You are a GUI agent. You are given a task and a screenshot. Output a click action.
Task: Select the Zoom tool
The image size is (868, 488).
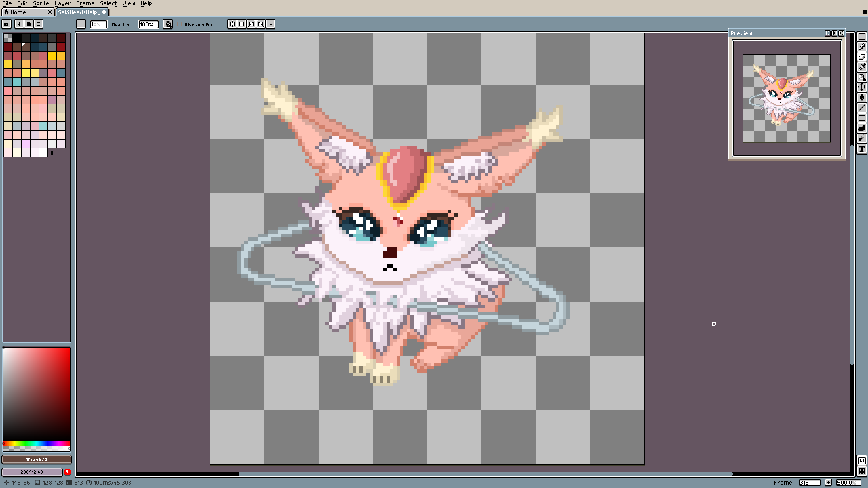pos(862,77)
